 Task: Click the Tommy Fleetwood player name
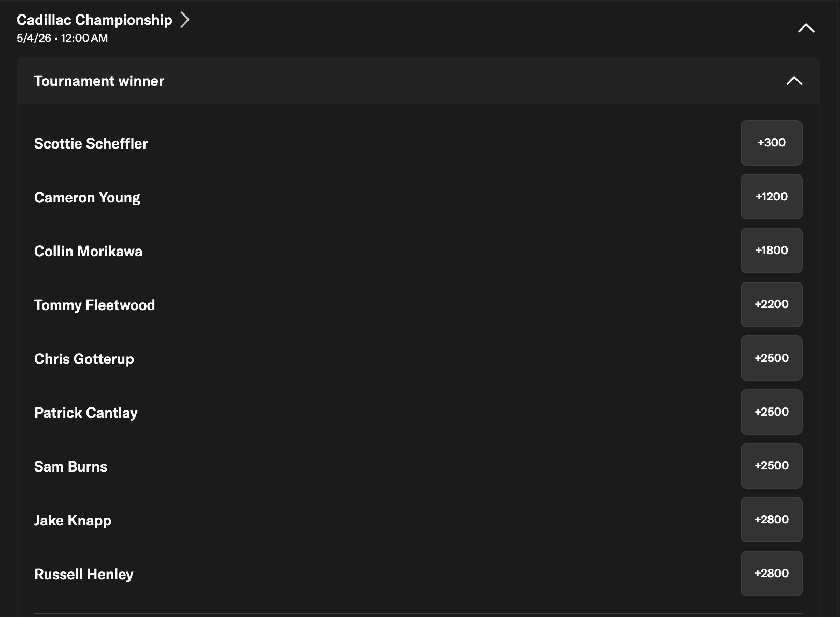coord(94,305)
